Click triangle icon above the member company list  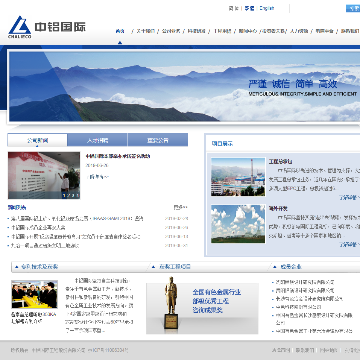[275, 267]
